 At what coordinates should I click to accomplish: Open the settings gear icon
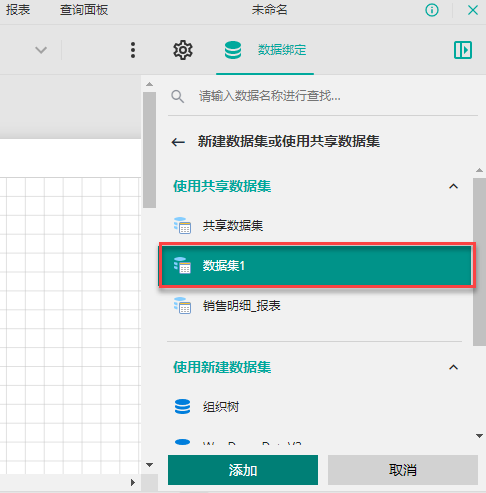[x=183, y=50]
